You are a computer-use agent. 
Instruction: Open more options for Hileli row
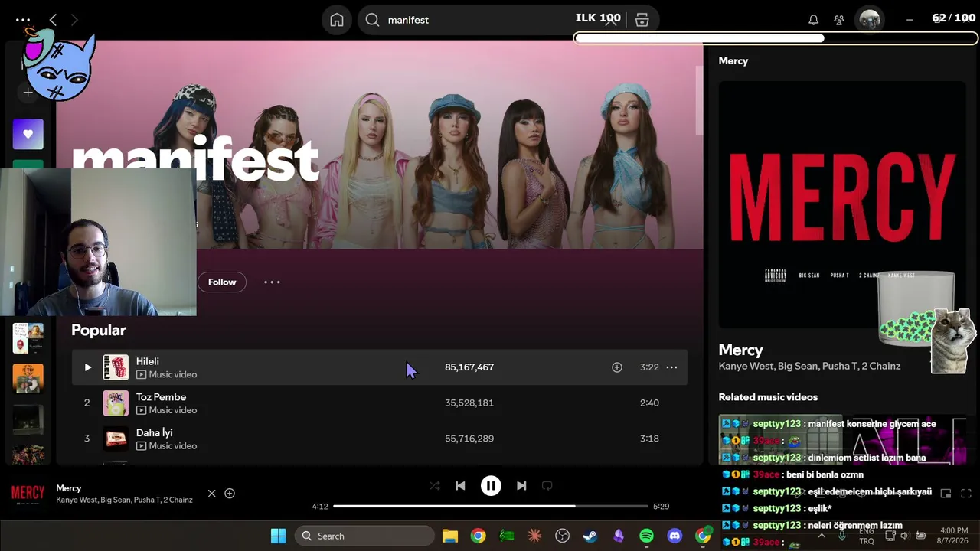pyautogui.click(x=671, y=367)
